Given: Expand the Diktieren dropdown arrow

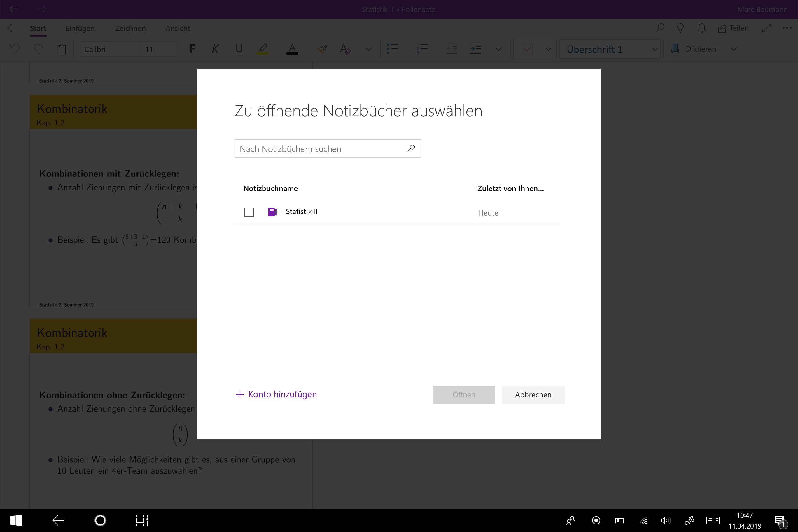Looking at the screenshot, I should click(x=734, y=49).
